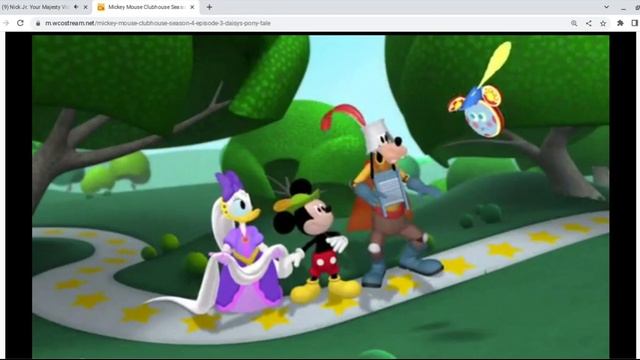
Task: Bookmark this page with the star icon
Action: coord(603,23)
